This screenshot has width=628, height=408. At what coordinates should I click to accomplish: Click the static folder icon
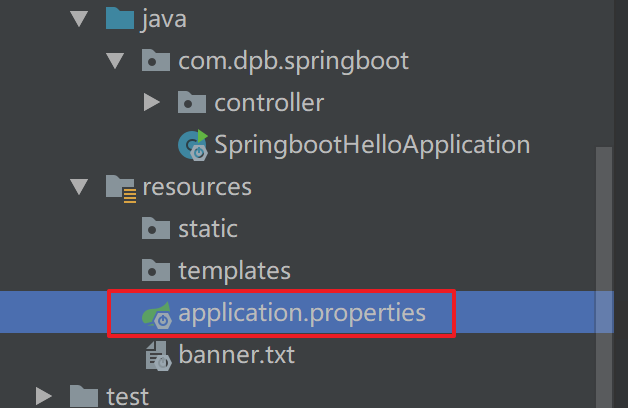tap(156, 228)
